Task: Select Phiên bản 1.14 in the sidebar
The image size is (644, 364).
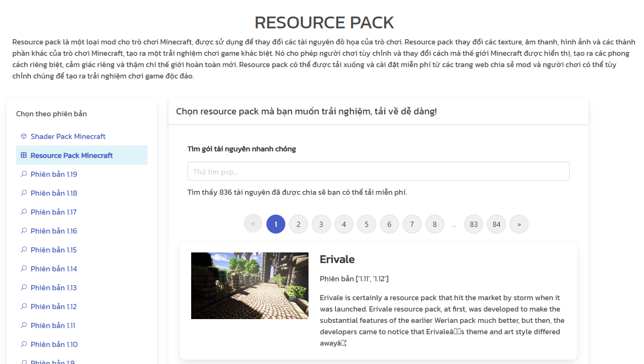Action: [x=53, y=269]
